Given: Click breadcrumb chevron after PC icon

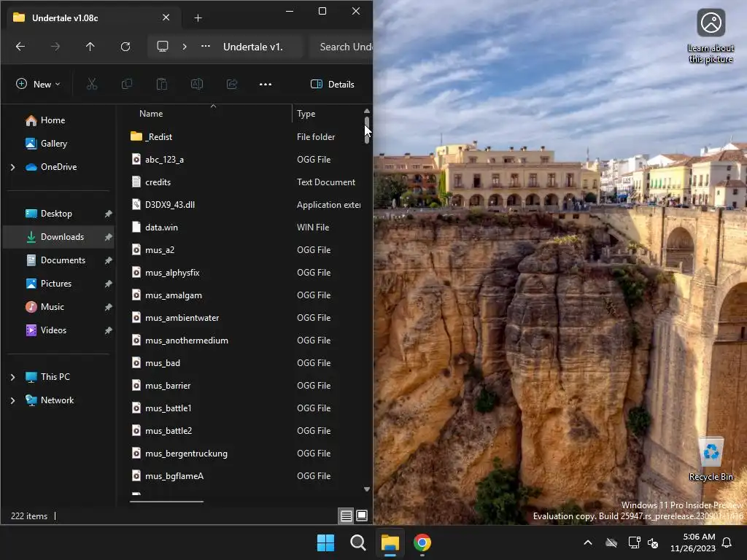Looking at the screenshot, I should pyautogui.click(x=185, y=47).
